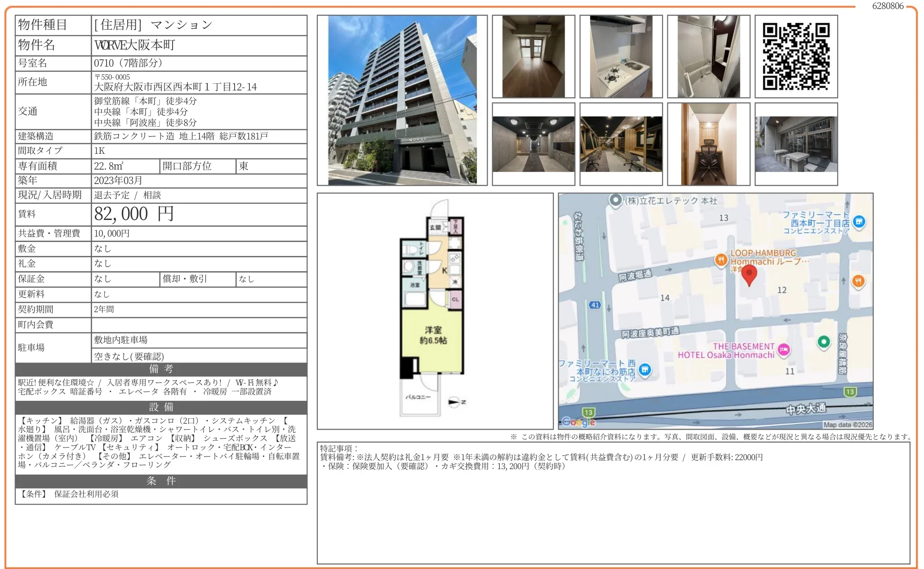Open the outdoor terrace photo
Image resolution: width=924 pixels, height=569 pixels.
pos(796,144)
